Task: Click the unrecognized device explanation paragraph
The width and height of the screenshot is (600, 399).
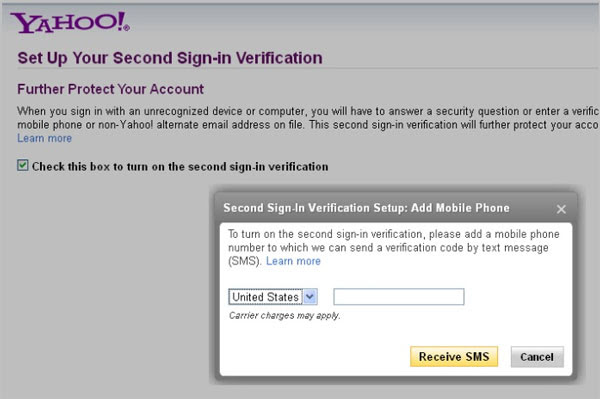Action: (x=308, y=118)
